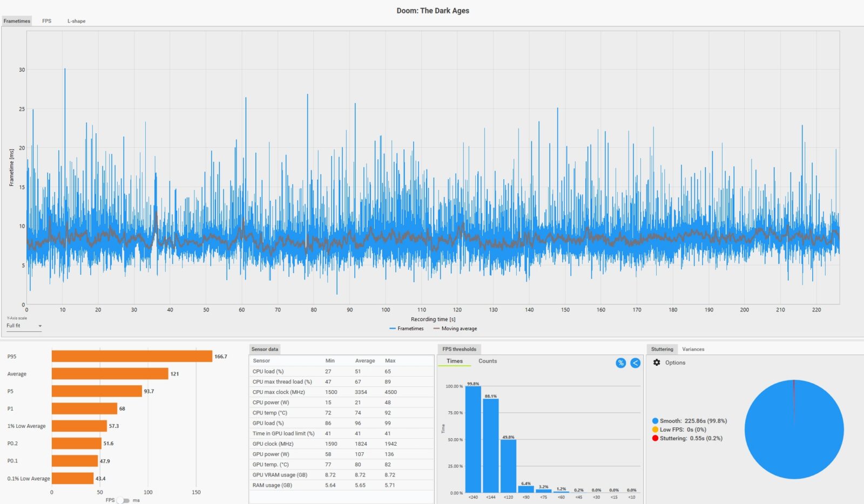Click the blue less-than arrow icon
Screen dimensions: 864x504
click(635, 363)
